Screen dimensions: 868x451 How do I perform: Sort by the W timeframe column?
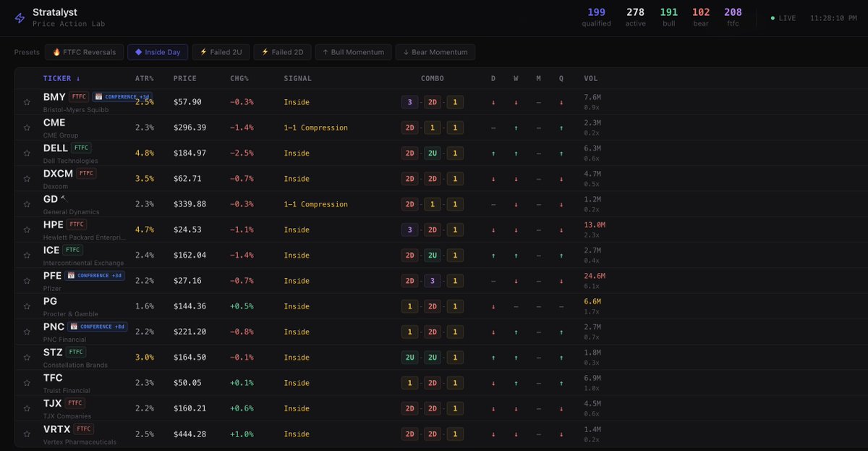pyautogui.click(x=516, y=78)
